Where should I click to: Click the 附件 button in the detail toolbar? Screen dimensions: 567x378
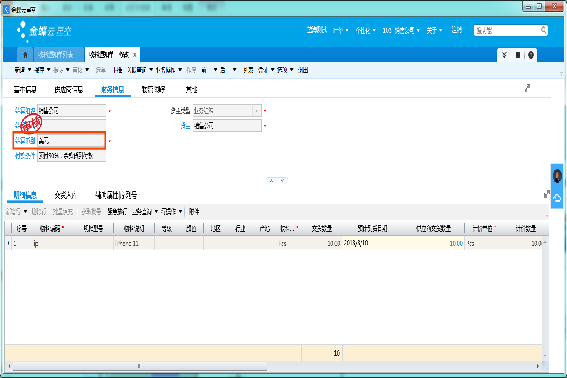tap(194, 211)
